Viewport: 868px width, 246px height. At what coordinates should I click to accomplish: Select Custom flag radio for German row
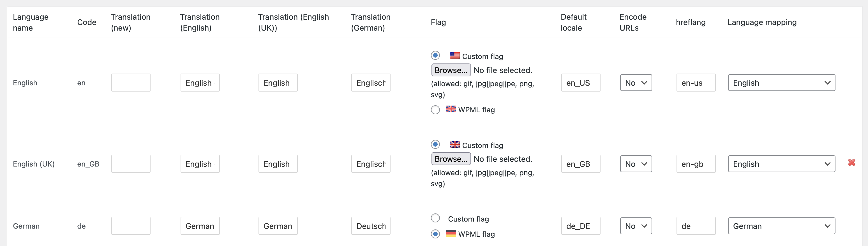(x=435, y=218)
